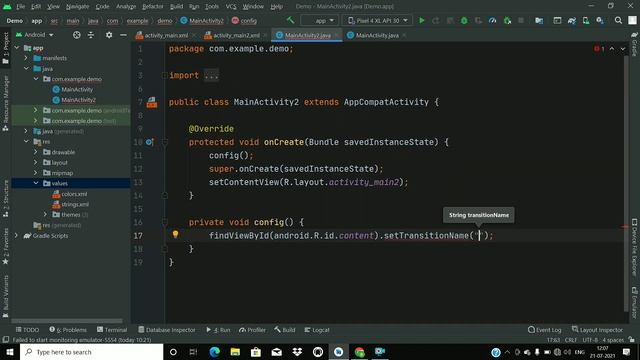Open the Gradle side panel tab

634,44
